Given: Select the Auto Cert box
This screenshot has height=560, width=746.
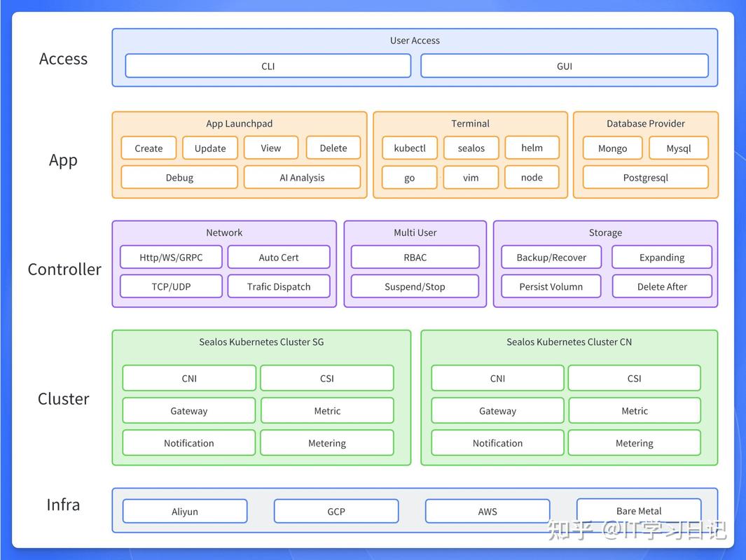Looking at the screenshot, I should click(279, 257).
